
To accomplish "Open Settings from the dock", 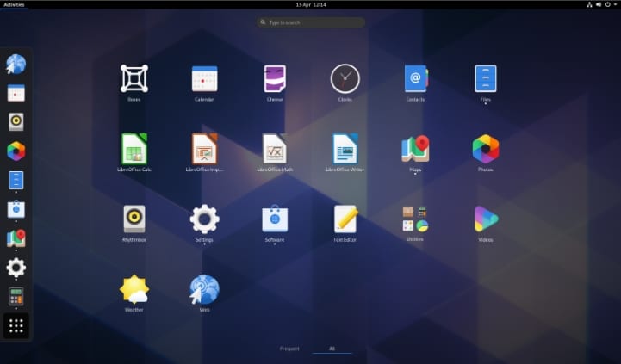I will pos(16,268).
